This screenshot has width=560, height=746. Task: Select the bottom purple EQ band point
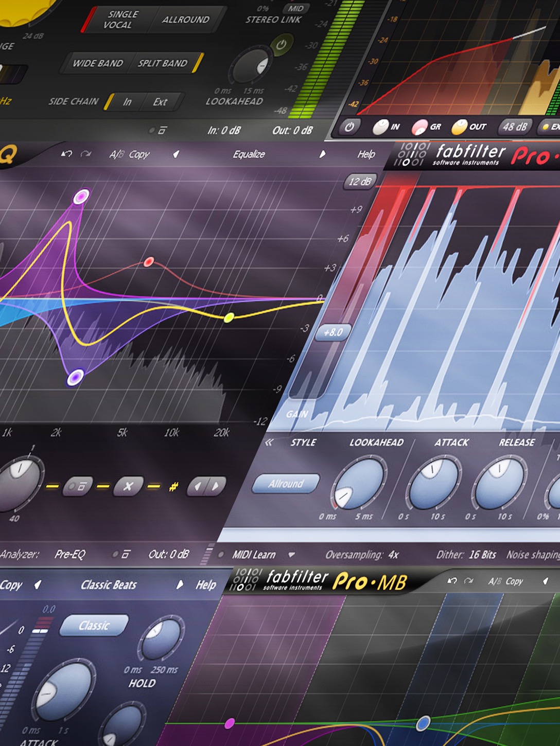[75, 377]
